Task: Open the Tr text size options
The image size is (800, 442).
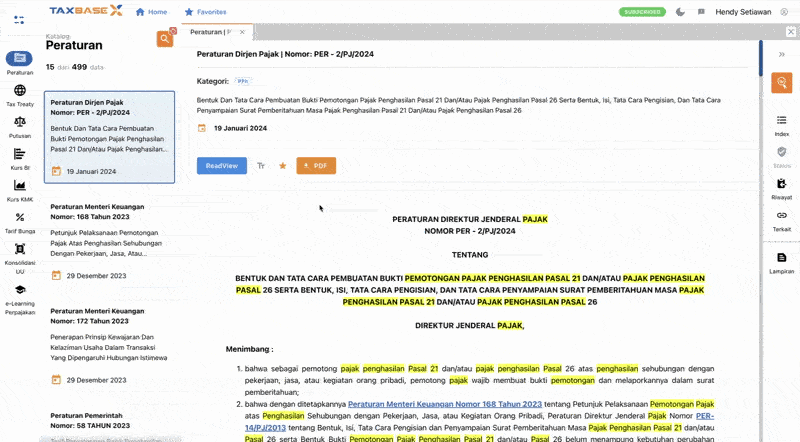Action: [261, 165]
